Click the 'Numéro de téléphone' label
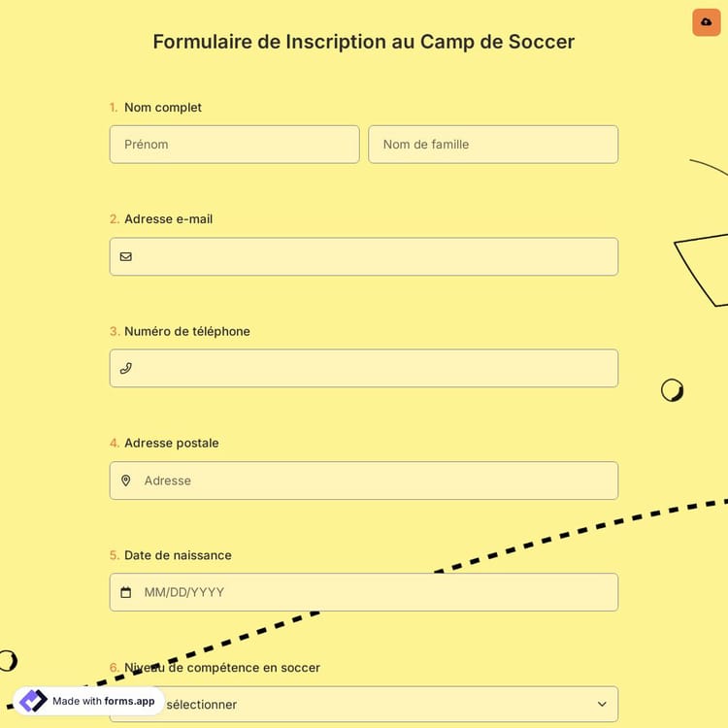728x728 pixels. click(187, 331)
